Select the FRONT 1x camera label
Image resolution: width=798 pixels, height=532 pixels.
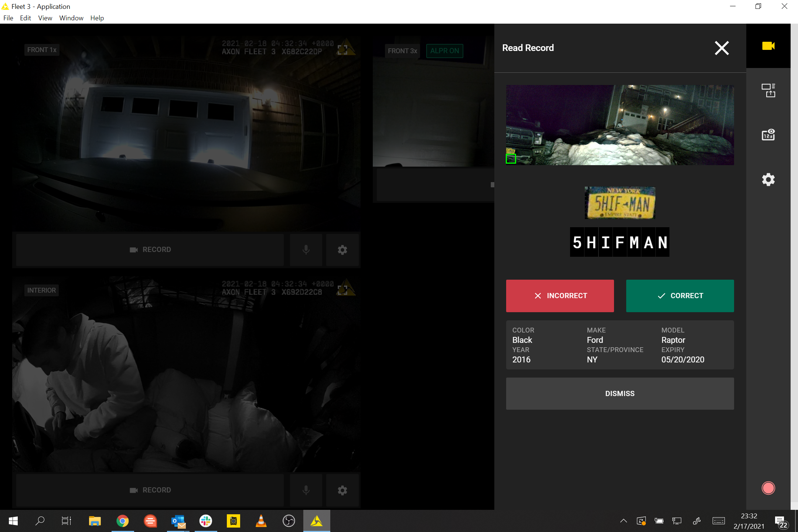pyautogui.click(x=42, y=50)
